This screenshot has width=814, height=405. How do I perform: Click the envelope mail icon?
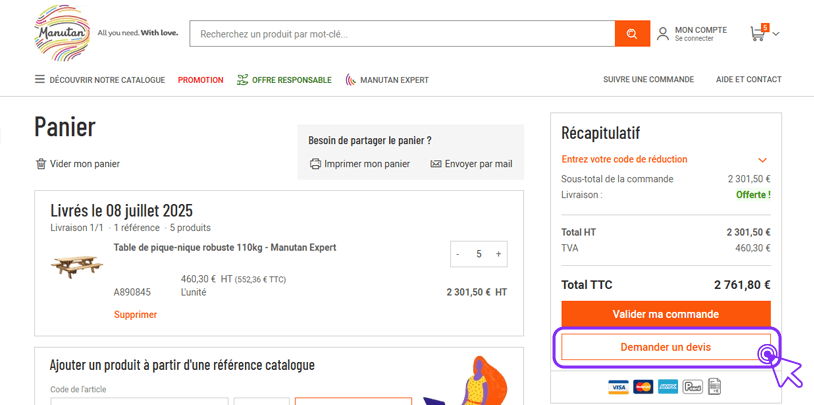(436, 164)
